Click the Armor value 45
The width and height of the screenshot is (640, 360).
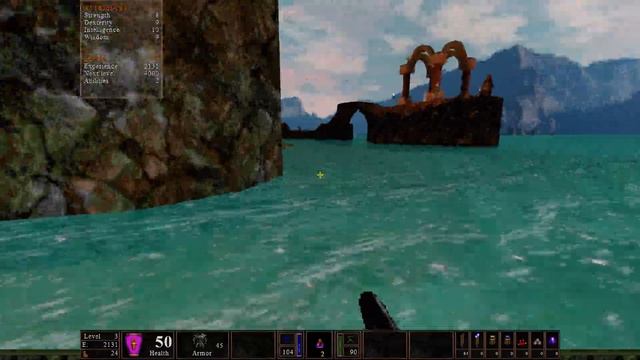(x=220, y=345)
